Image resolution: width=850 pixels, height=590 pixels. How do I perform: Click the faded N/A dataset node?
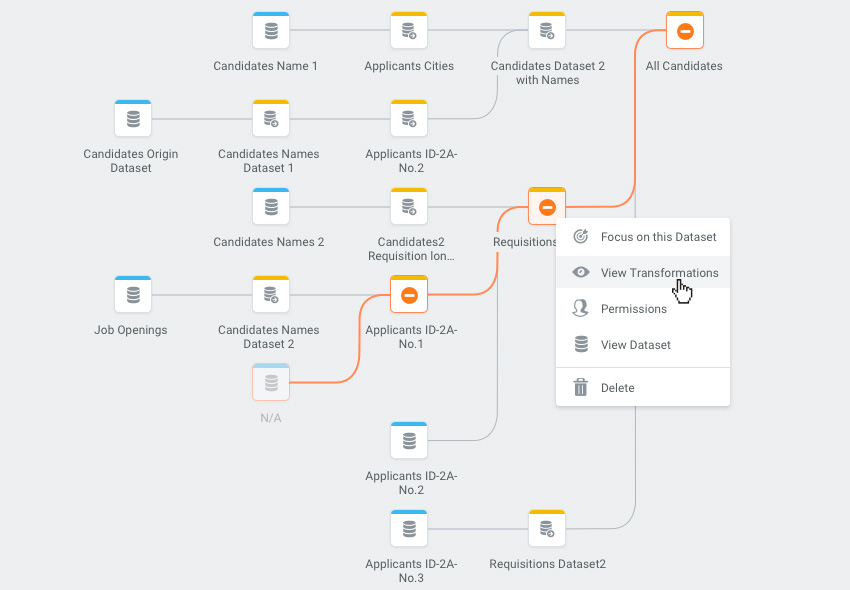pos(270,383)
